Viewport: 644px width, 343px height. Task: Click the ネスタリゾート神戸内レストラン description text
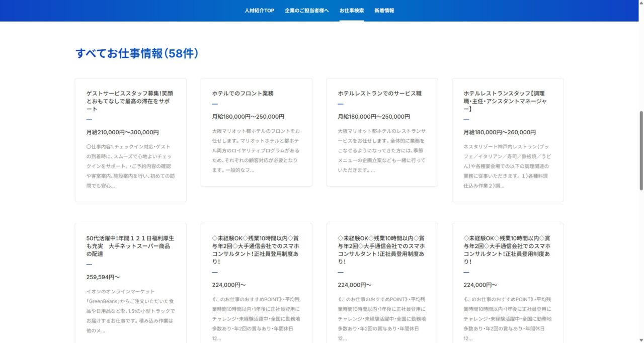pos(507,166)
